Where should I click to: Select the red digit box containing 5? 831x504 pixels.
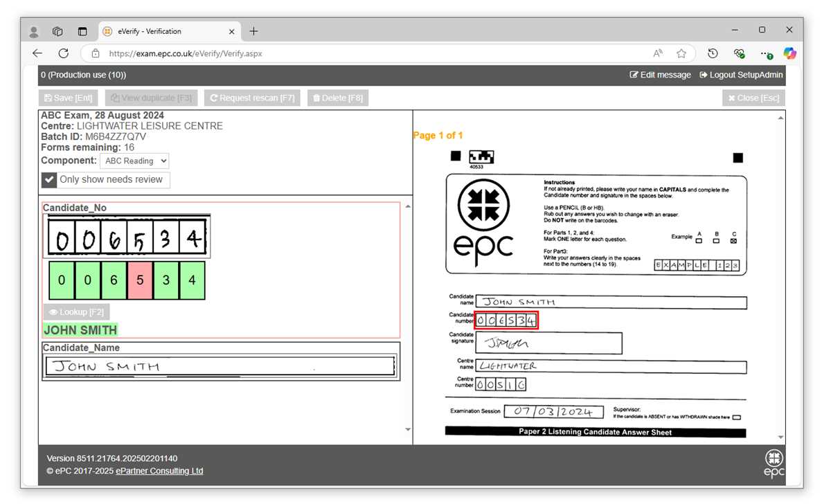tap(140, 280)
